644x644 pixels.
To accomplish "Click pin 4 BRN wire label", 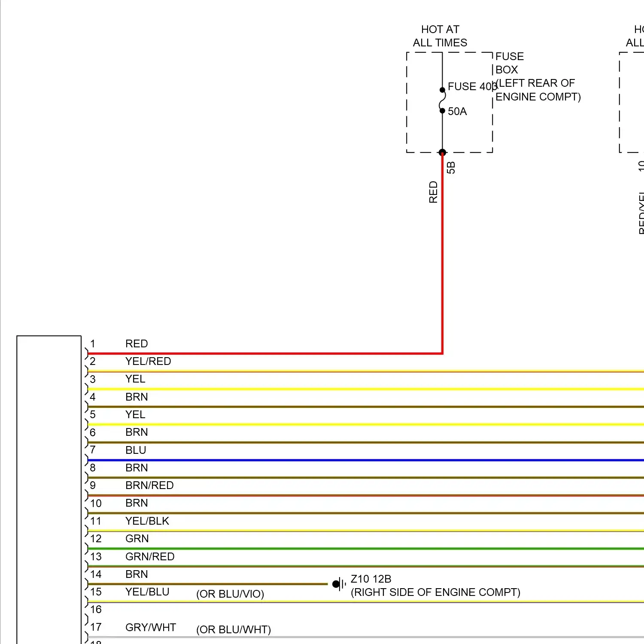I will click(x=137, y=397).
